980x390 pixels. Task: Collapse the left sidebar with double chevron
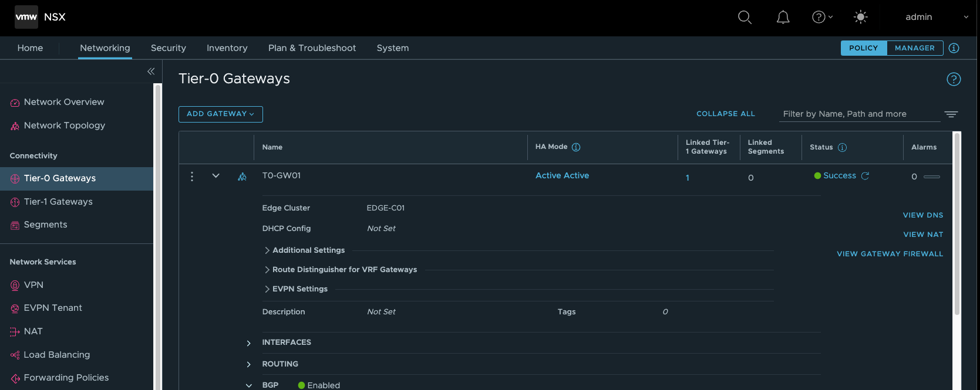pyautogui.click(x=151, y=71)
